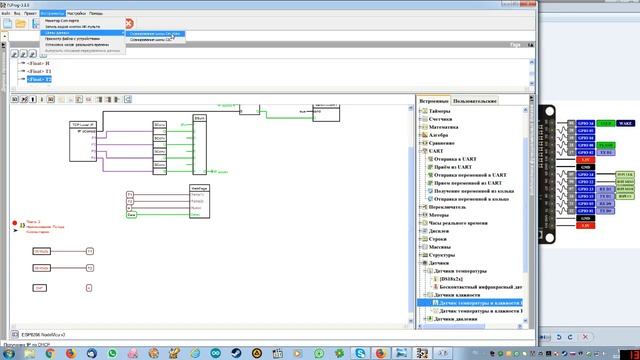Screen dimensions: 640x360
Task: Create a new project with the blank page icon
Action: click(x=8, y=24)
